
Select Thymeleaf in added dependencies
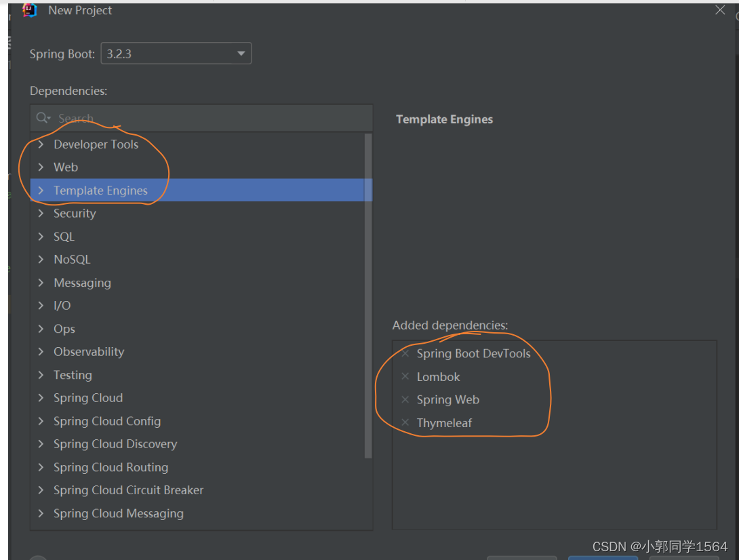pos(444,423)
